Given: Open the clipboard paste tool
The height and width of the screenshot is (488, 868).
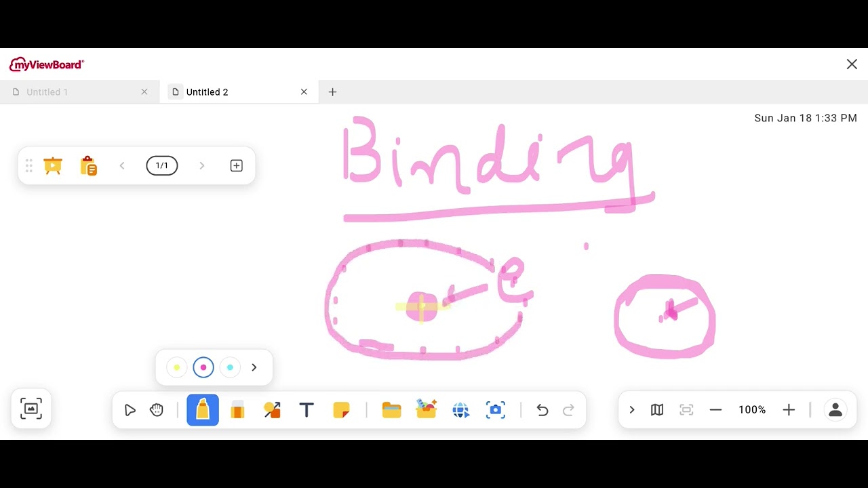Looking at the screenshot, I should (89, 165).
